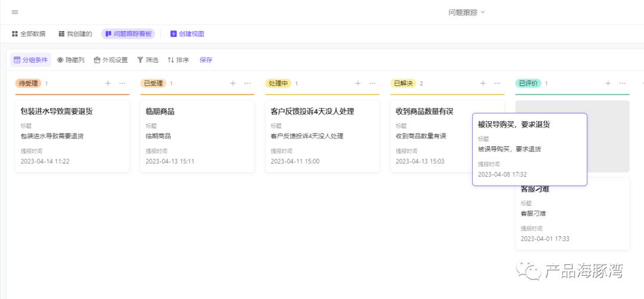Add a card to 待受理 column
This screenshot has width=644, height=299.
click(x=107, y=83)
